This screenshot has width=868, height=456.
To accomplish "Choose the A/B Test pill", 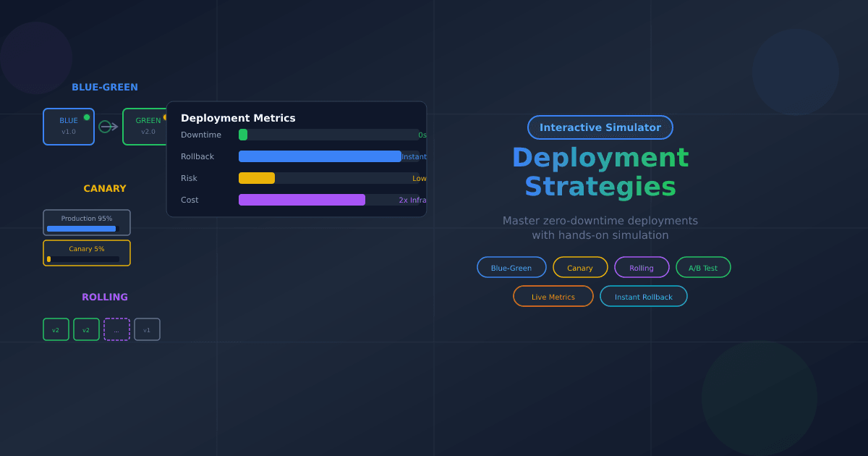I will click(x=703, y=267).
